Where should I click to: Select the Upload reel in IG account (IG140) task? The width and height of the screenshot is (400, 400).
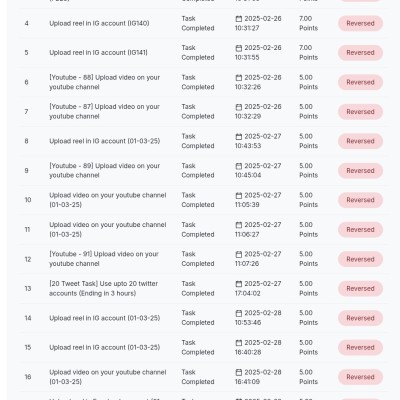(99, 23)
